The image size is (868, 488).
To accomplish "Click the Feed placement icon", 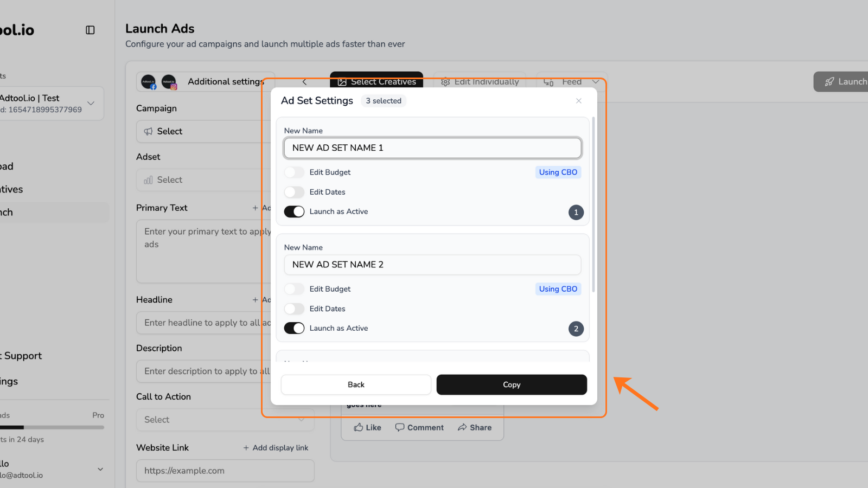I will (548, 81).
